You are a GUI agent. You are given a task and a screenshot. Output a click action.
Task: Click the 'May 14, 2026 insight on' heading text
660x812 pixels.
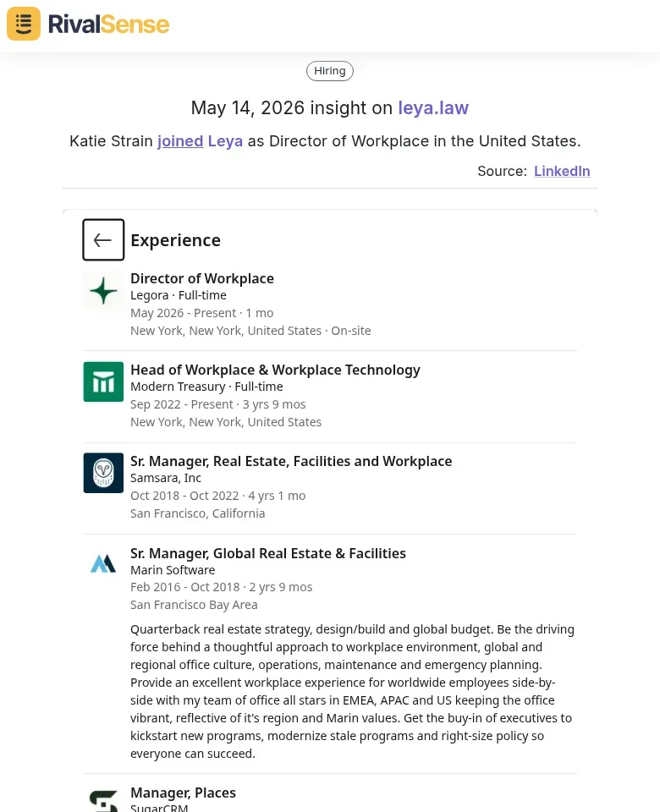[292, 107]
